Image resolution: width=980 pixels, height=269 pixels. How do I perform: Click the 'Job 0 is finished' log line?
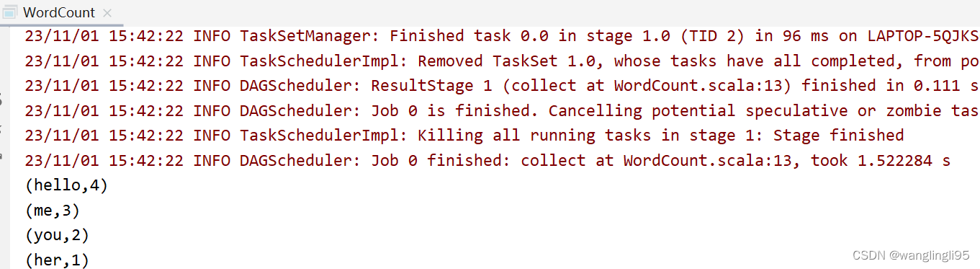click(502, 111)
